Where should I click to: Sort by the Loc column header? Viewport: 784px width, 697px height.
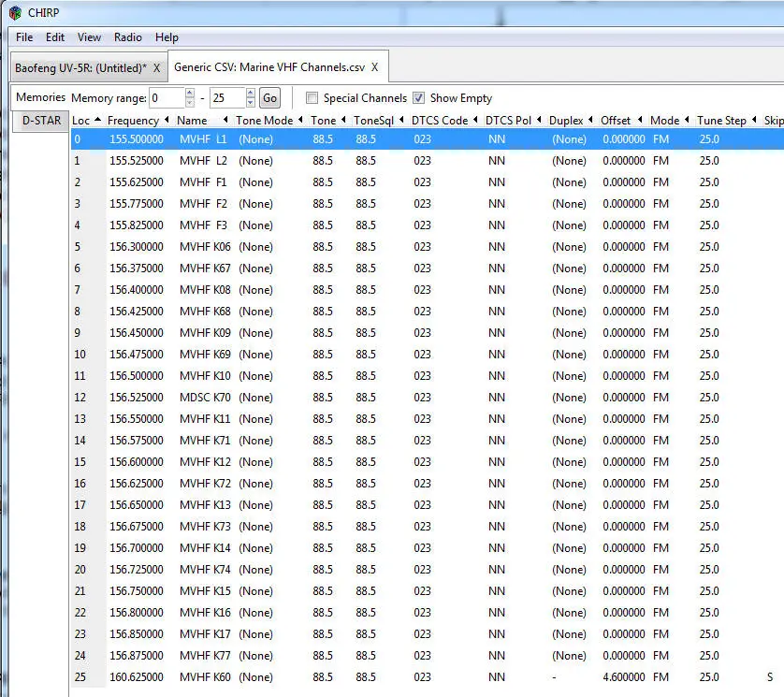pos(86,121)
